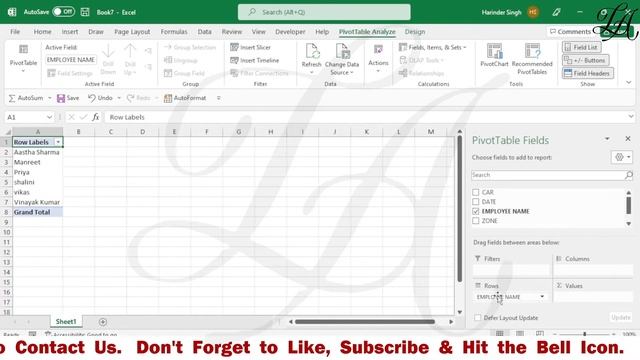Click the top Search (Alt+Q) box

pos(324,12)
